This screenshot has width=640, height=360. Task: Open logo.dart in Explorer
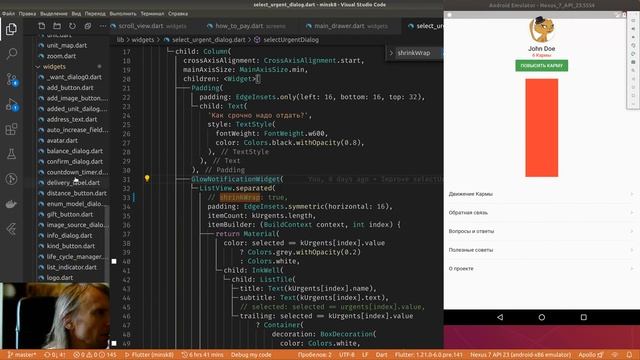point(60,278)
